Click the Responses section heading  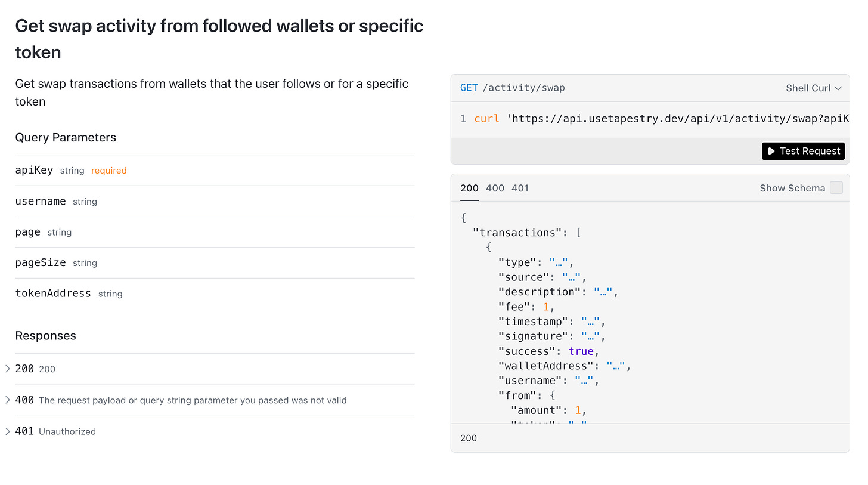coord(45,335)
